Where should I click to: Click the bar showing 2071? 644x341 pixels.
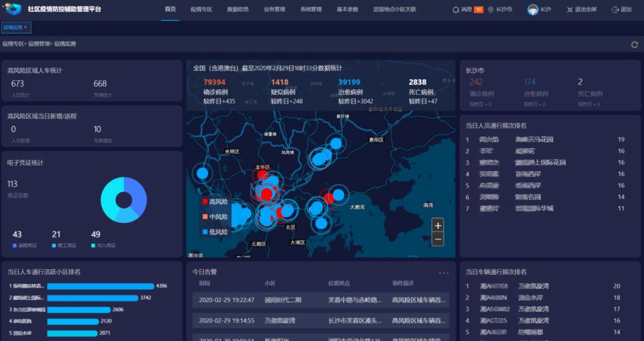72,333
